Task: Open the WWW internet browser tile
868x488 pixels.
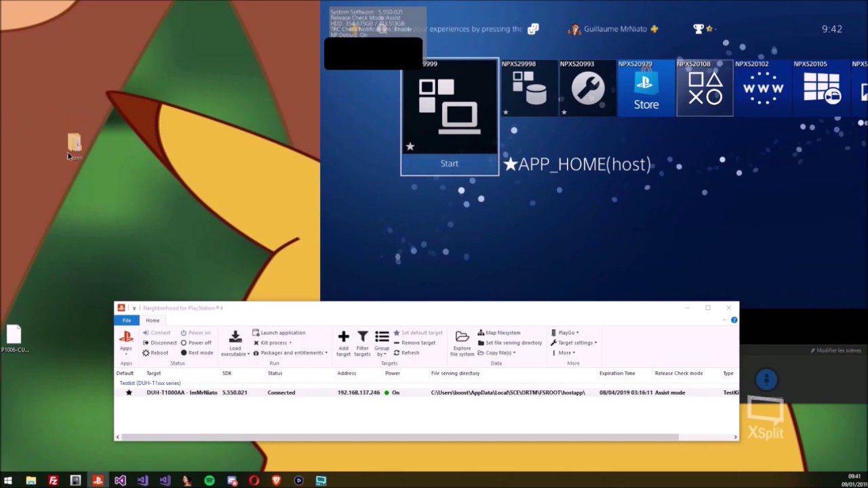Action: tap(763, 88)
